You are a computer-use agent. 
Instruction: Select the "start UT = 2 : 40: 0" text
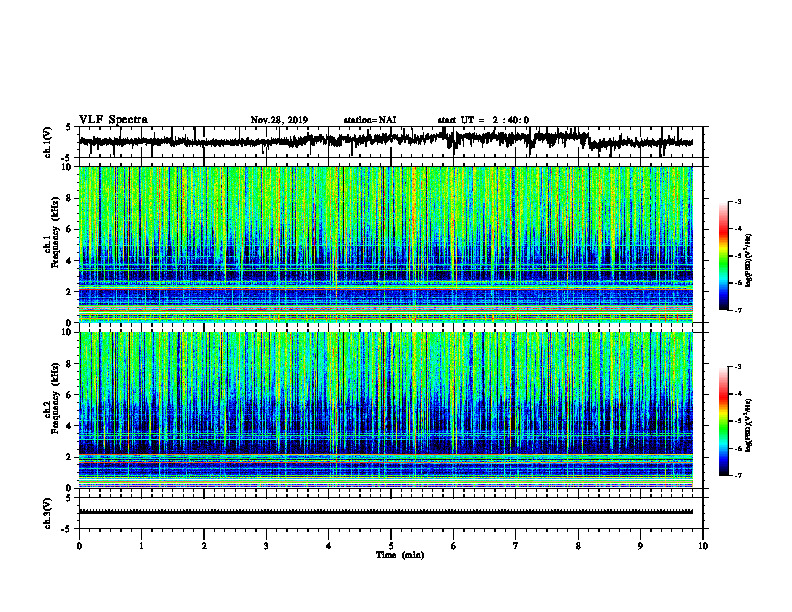point(483,120)
